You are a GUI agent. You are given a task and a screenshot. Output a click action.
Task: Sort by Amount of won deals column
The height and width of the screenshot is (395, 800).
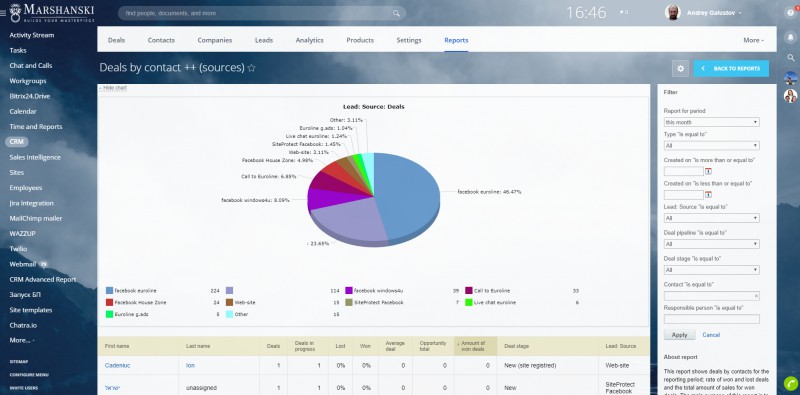pos(476,346)
